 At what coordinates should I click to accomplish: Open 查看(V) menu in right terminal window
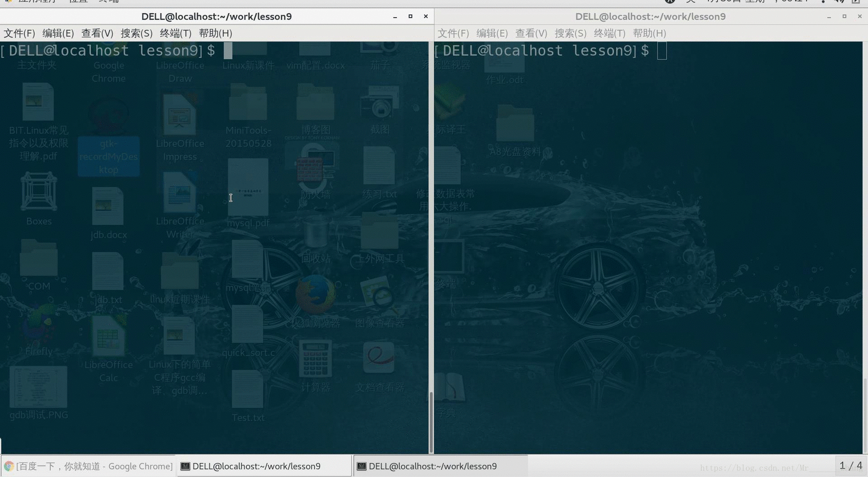(531, 33)
